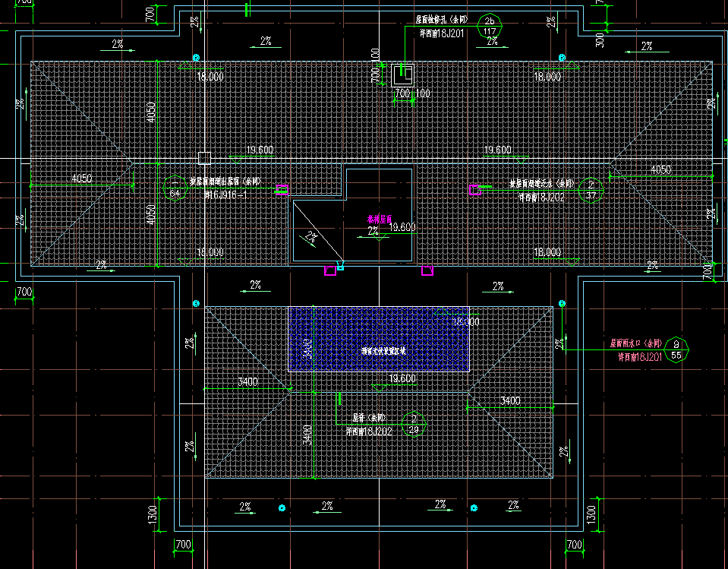Select the 2/37 detail callout circle
This screenshot has width=728, height=569.
coord(591,189)
